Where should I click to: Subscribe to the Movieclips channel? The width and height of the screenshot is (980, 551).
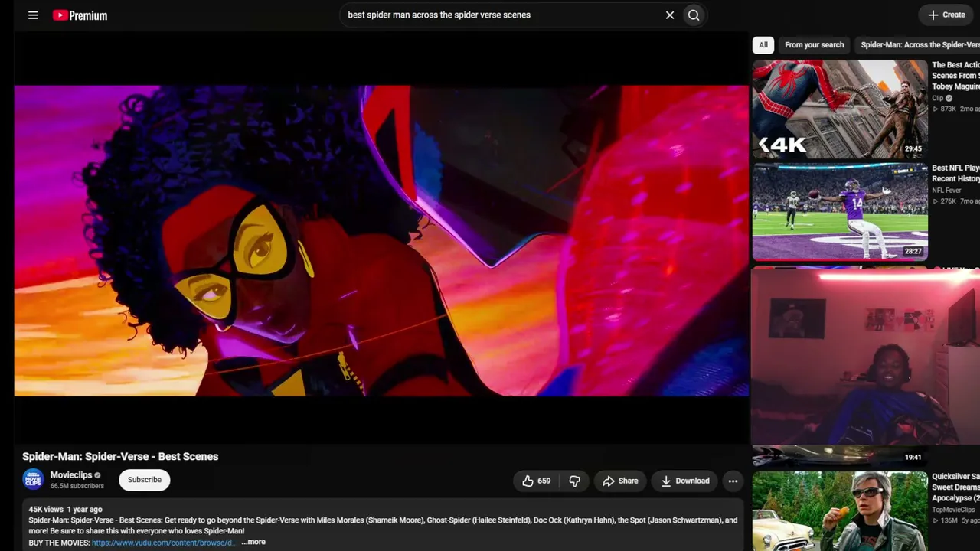(145, 480)
